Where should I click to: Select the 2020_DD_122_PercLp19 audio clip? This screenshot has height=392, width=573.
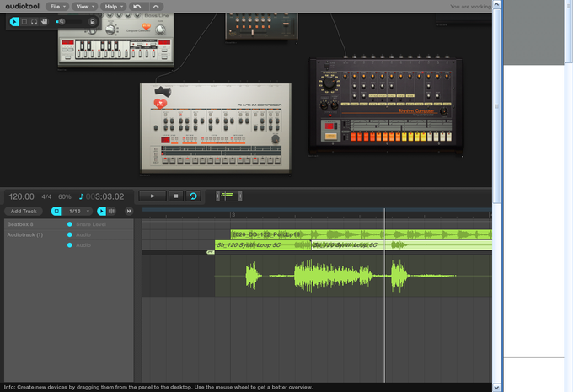[x=361, y=234]
